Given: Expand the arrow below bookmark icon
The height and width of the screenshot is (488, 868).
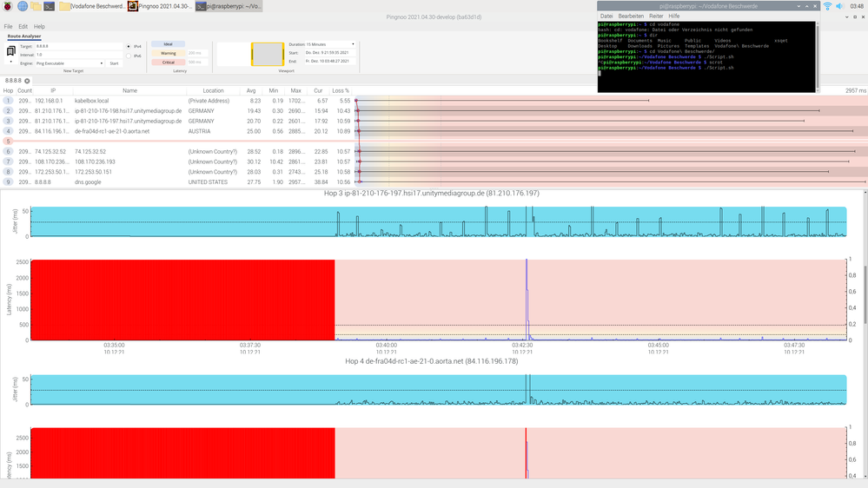Looking at the screenshot, I should click(x=11, y=63).
